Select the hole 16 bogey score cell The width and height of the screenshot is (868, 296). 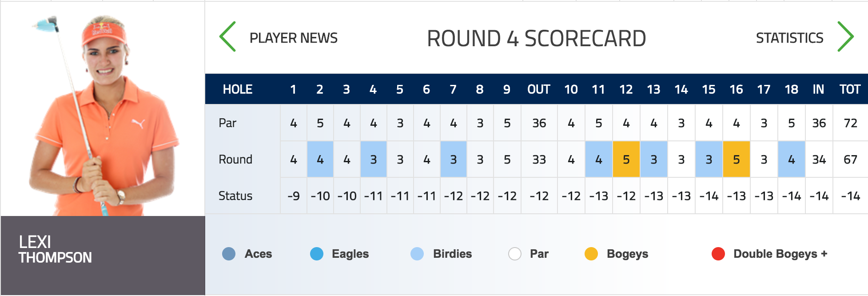[x=737, y=159]
